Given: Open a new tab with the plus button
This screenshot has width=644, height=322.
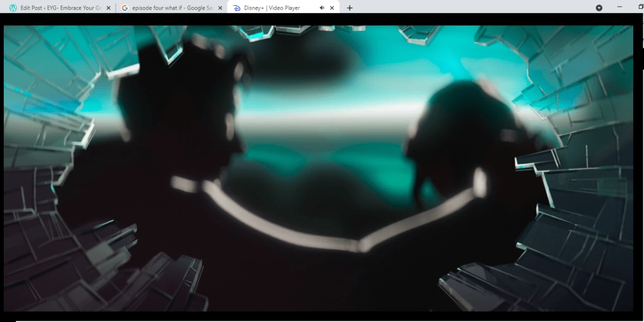Looking at the screenshot, I should 350,8.
